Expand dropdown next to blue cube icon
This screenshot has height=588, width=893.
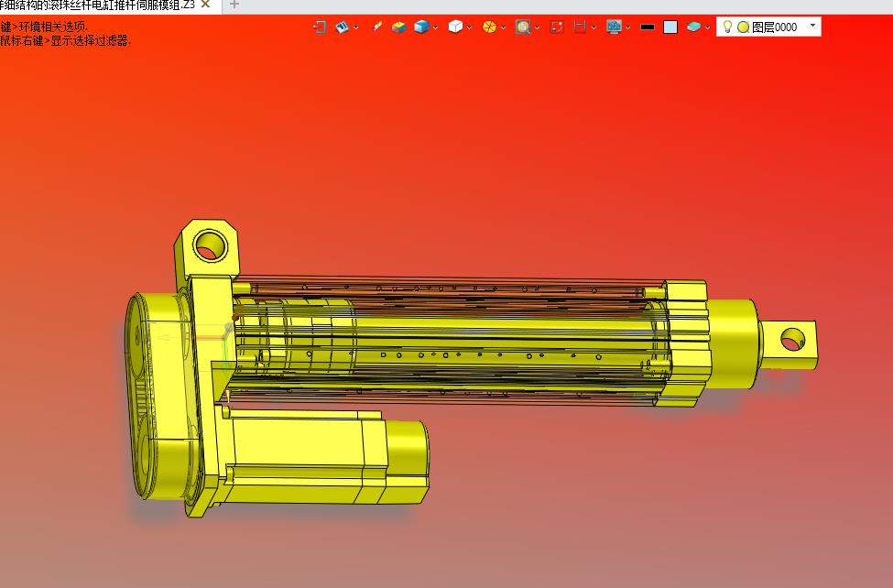[x=436, y=27]
